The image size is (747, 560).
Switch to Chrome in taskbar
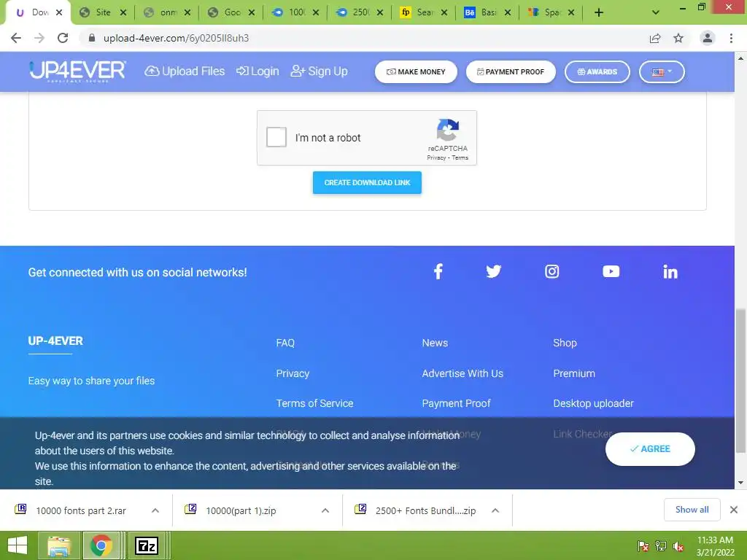101,545
